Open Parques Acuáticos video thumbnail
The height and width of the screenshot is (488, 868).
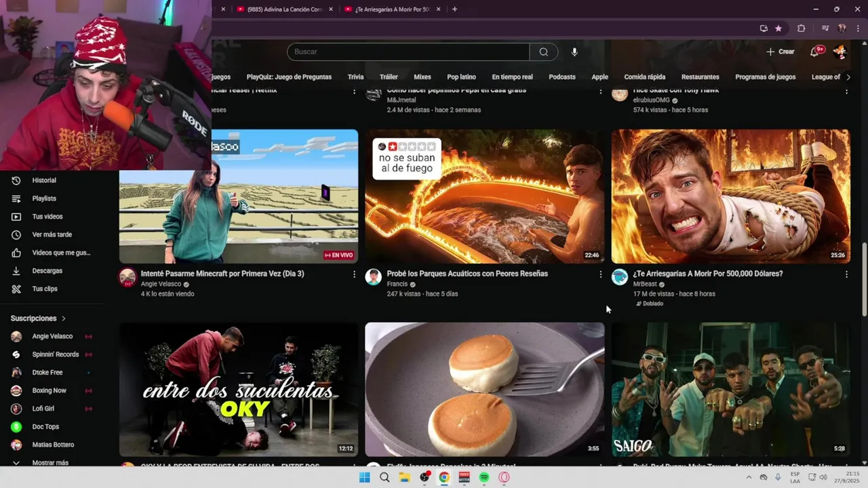[484, 197]
